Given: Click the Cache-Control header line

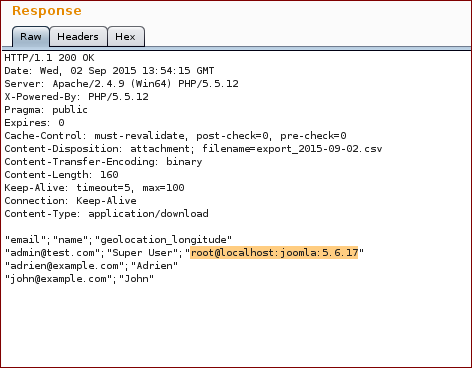Looking at the screenshot, I should point(175,136).
